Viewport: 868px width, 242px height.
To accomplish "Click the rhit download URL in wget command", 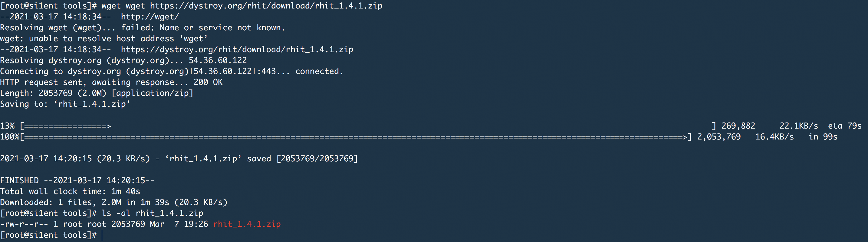I will coord(266,6).
